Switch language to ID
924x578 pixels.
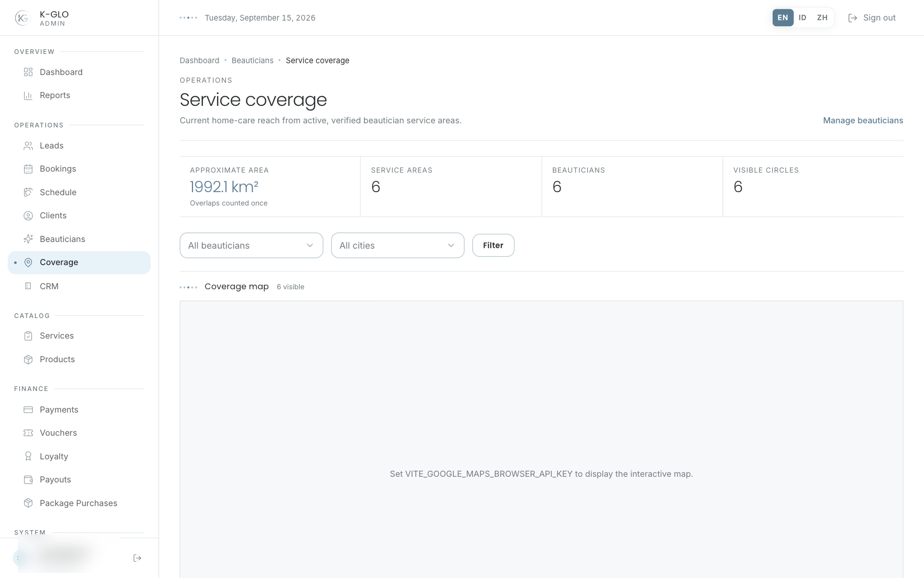[x=802, y=17]
